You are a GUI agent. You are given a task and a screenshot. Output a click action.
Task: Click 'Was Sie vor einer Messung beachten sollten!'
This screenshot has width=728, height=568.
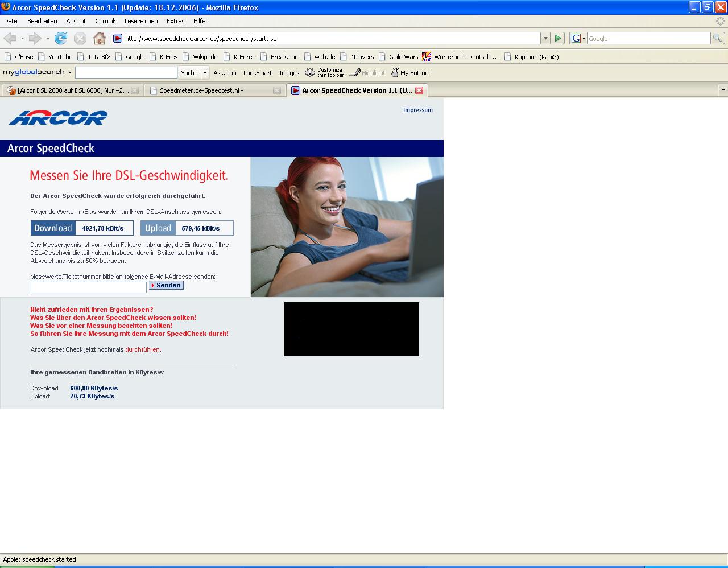click(101, 326)
